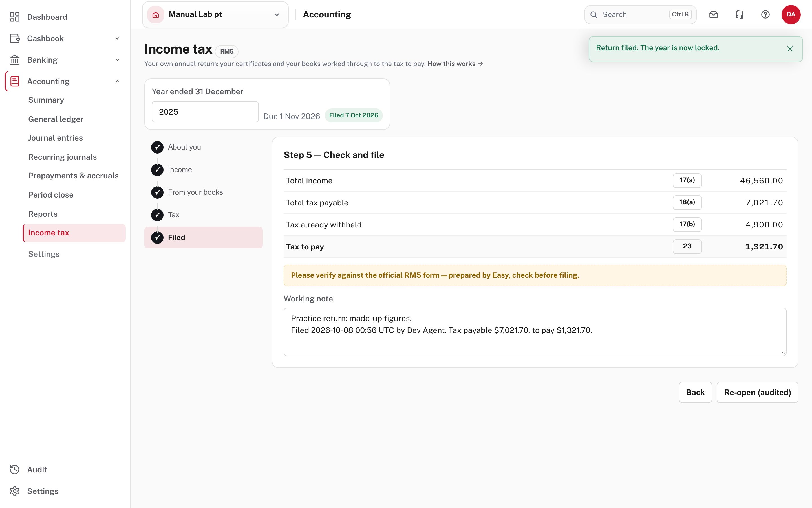The height and width of the screenshot is (508, 812).
Task: Click the Manual Lab pt home icon
Action: pos(156,14)
